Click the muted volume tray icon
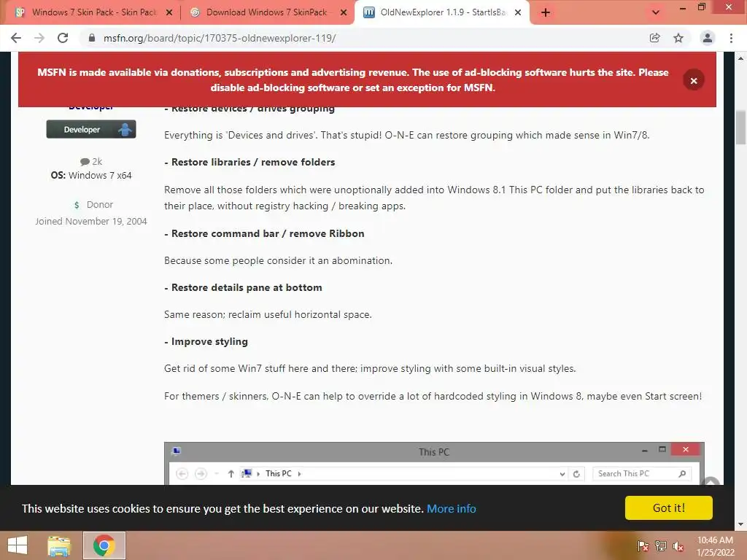This screenshot has height=560, width=747. 678,546
